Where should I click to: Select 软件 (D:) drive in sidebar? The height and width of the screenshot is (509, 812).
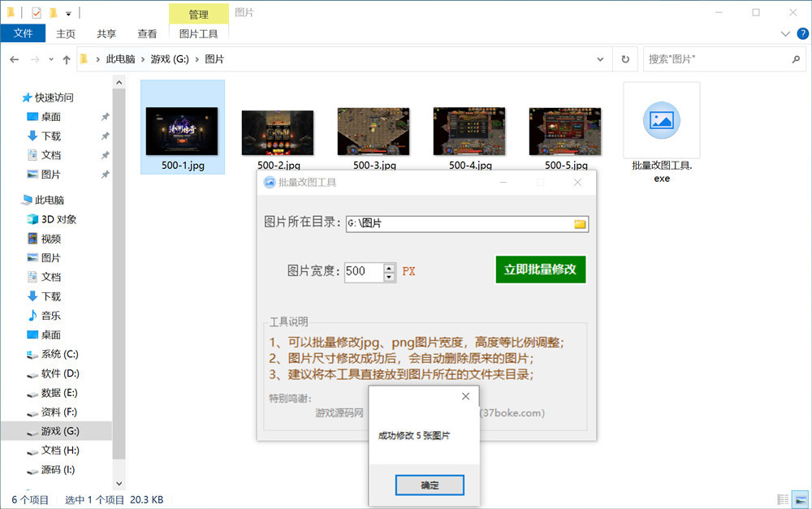point(60,373)
